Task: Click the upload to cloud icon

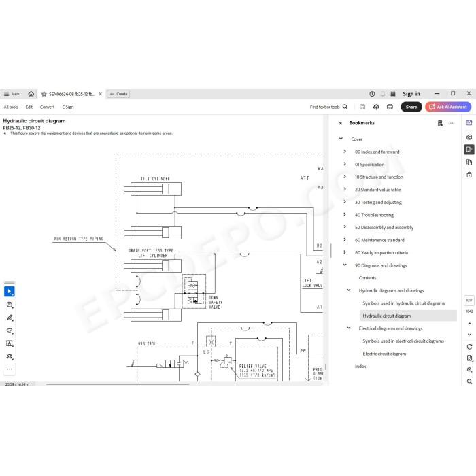Action: 376,107
